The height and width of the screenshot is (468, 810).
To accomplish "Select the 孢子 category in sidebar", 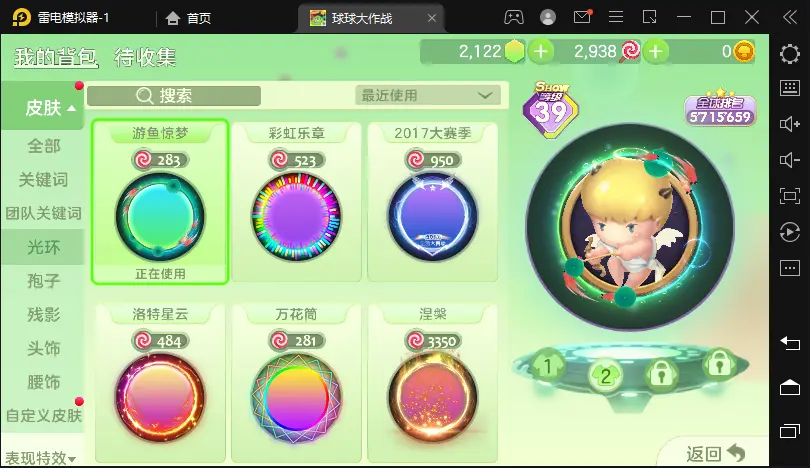I will tap(43, 281).
